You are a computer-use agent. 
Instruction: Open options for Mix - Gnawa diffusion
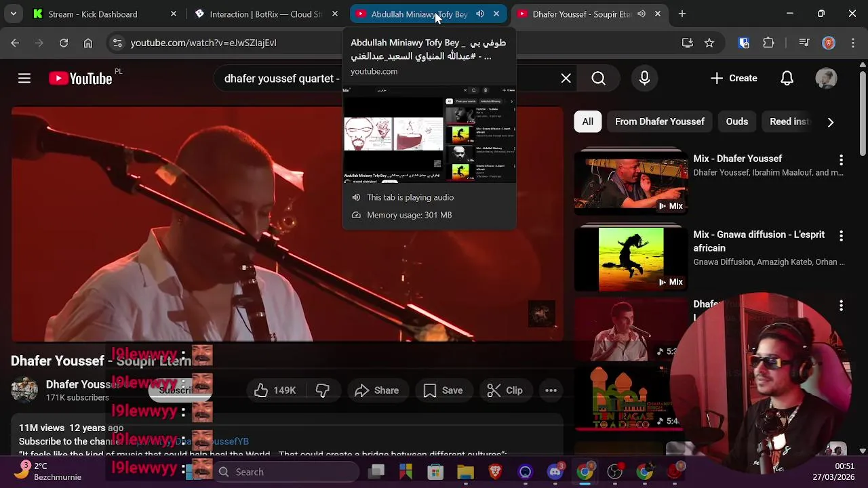[841, 236]
